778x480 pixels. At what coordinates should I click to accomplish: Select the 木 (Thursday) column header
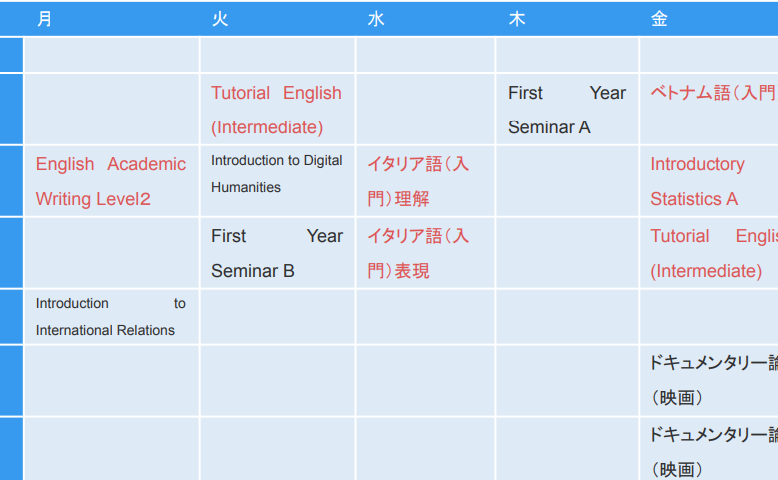516,19
